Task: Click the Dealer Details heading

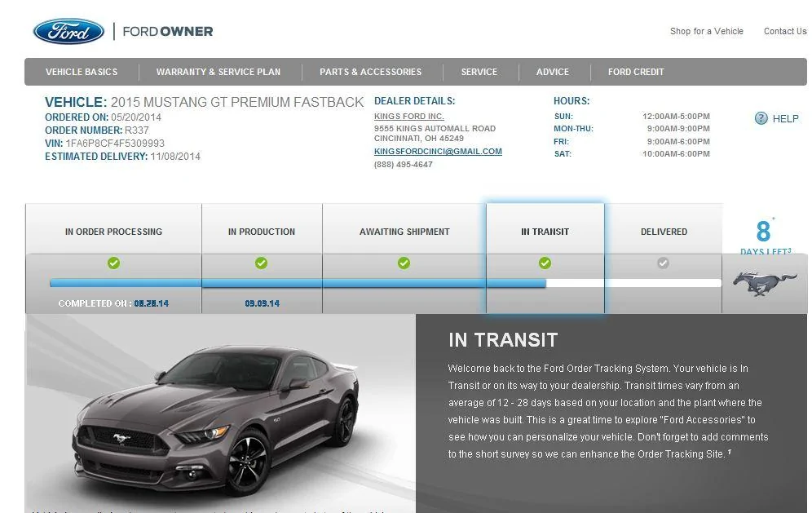Action: coord(415,101)
